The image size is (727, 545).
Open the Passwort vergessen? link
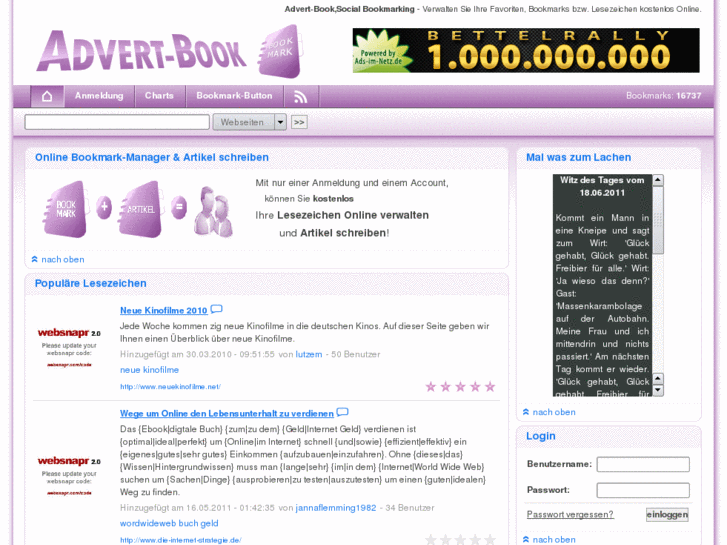(x=570, y=514)
